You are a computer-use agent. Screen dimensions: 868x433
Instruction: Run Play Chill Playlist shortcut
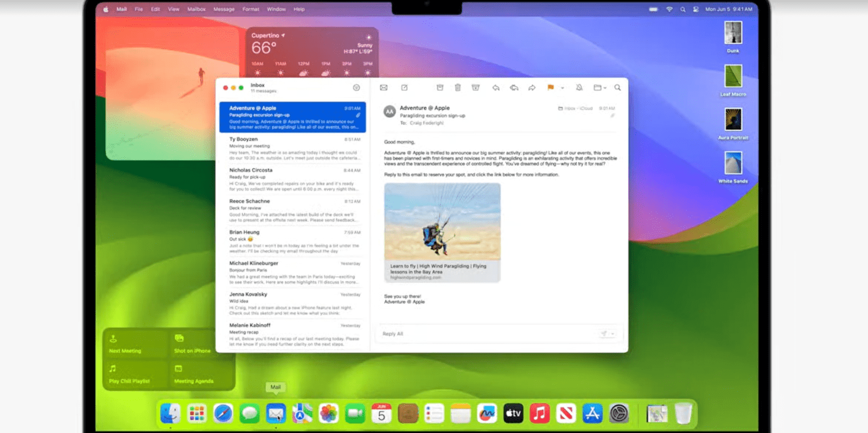click(135, 374)
